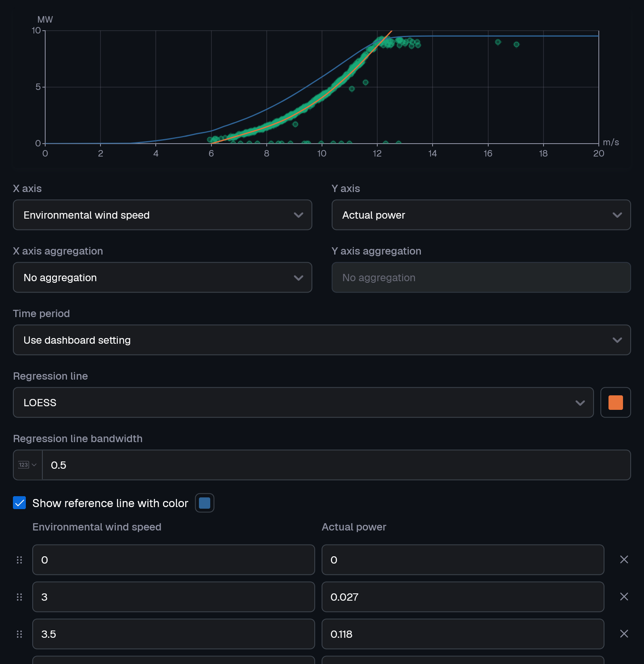Screen dimensions: 644x664
Task: Expand the X axis aggregation dropdown
Action: click(162, 278)
